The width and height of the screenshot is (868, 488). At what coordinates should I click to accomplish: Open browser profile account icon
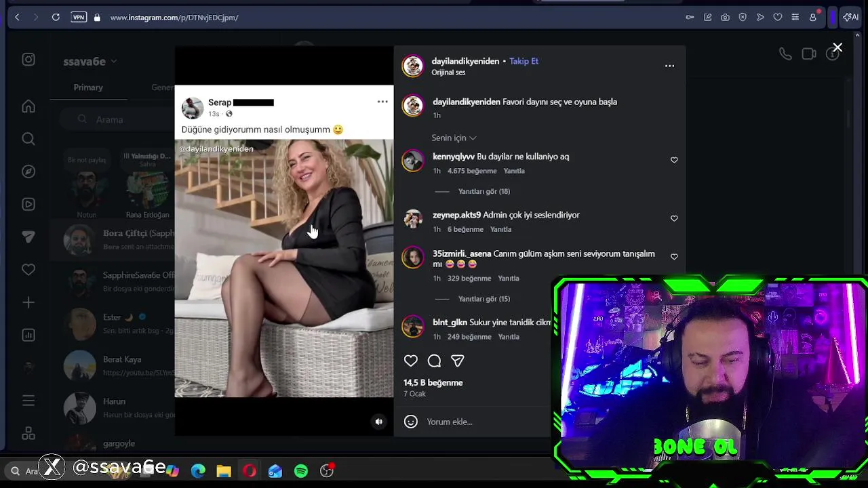(812, 17)
